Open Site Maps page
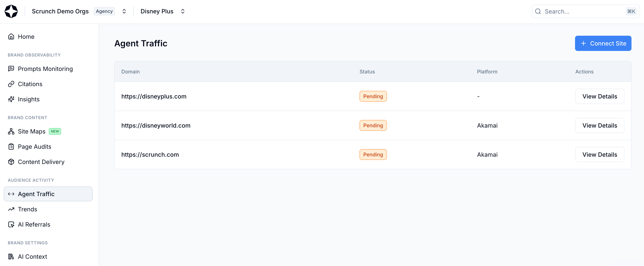 click(48, 131)
